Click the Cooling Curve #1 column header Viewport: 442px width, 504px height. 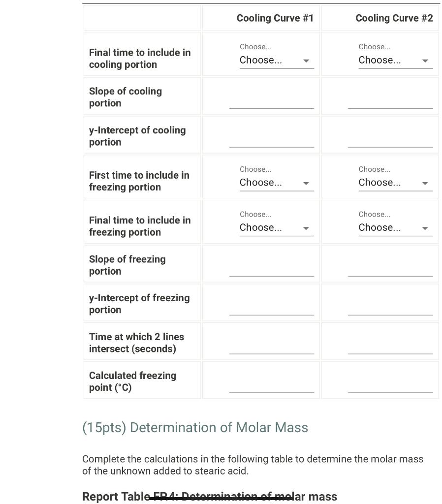[275, 18]
